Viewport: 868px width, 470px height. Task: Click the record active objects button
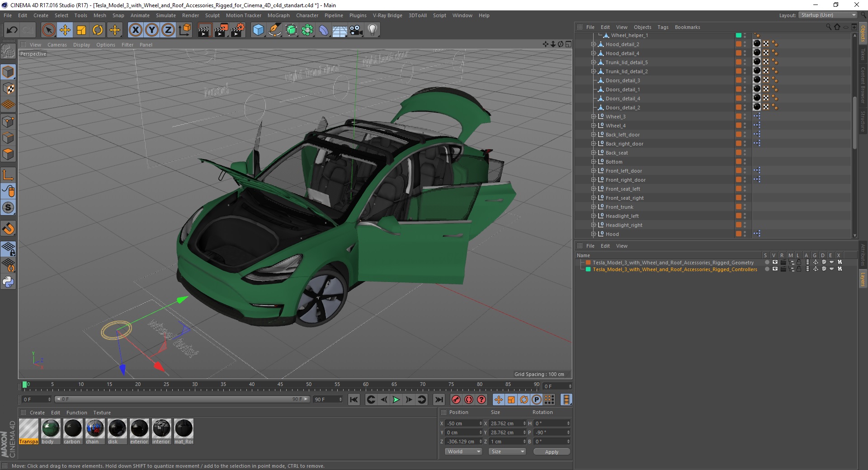click(456, 399)
